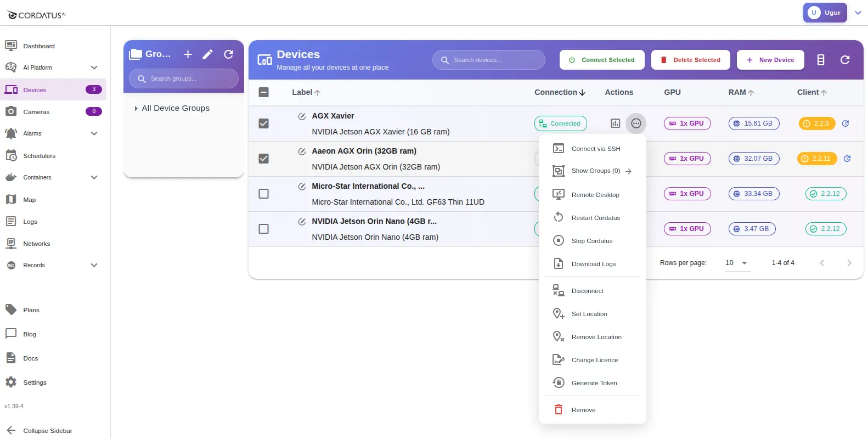The height and width of the screenshot is (439, 868).
Task: Open metrics chart icon for AGX Xavier
Action: (x=616, y=123)
